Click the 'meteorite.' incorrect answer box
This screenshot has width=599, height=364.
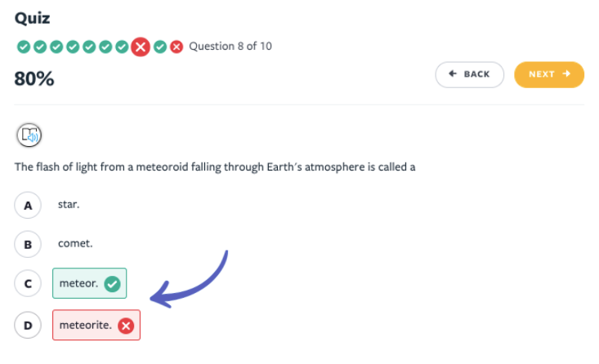96,326
